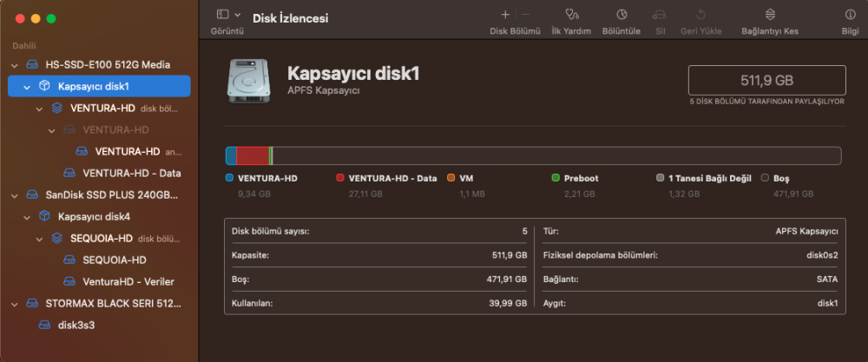Click the Bölüntüle toolbar label

(x=621, y=31)
